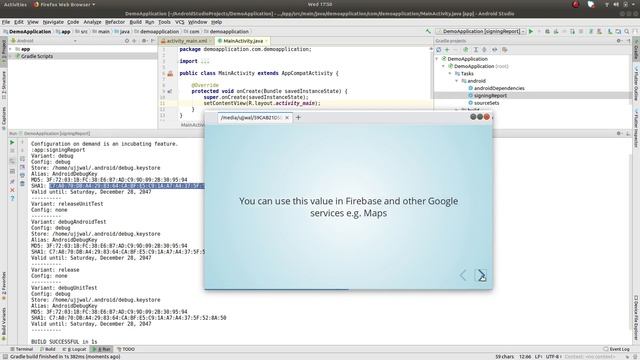
Task: Click the Make Project hammer icon
Action: (x=428, y=31)
